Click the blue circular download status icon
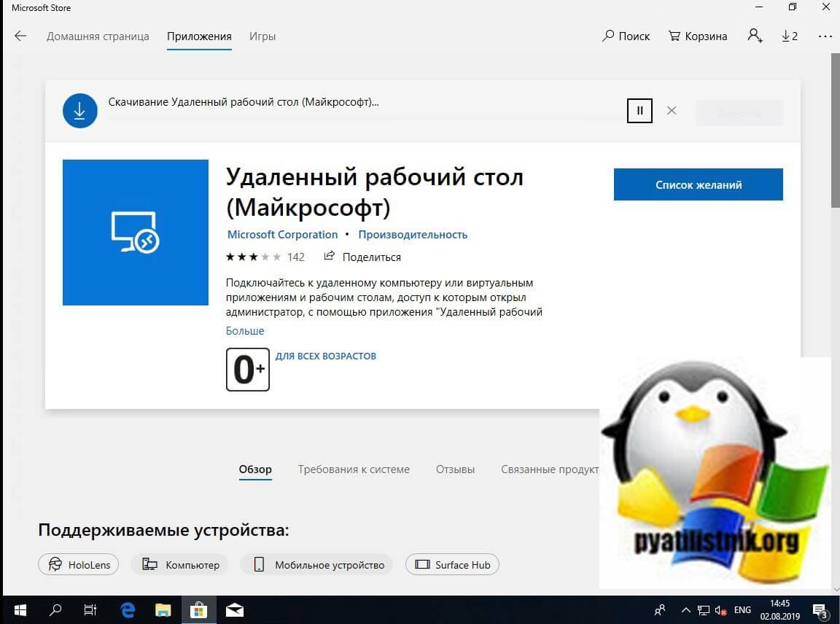The height and width of the screenshot is (624, 840). click(79, 111)
